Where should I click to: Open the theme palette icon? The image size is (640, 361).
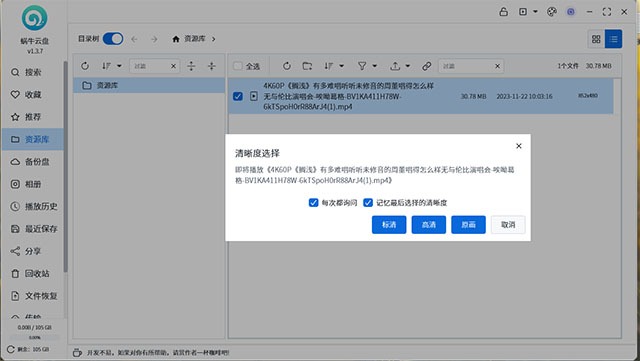(551, 12)
